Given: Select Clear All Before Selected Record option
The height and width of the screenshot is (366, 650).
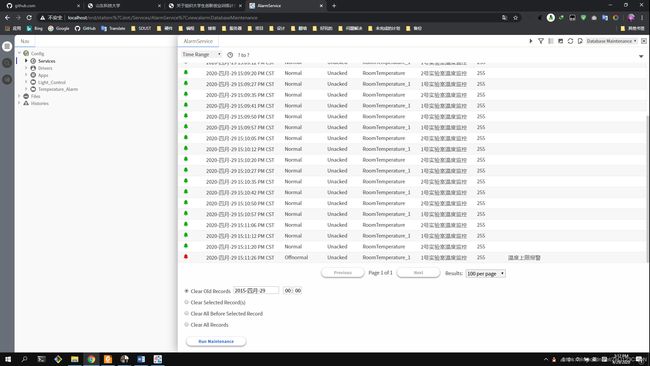Looking at the screenshot, I should click(x=187, y=313).
